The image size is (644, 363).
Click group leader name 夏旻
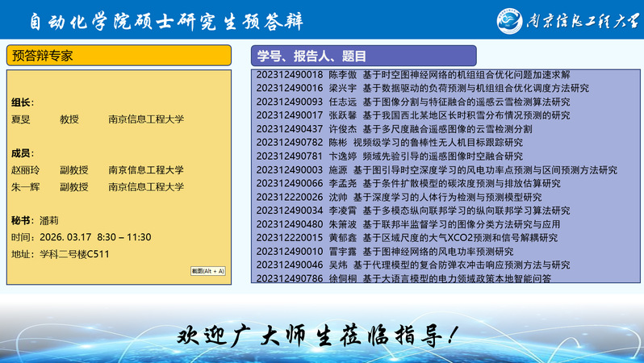tap(21, 119)
